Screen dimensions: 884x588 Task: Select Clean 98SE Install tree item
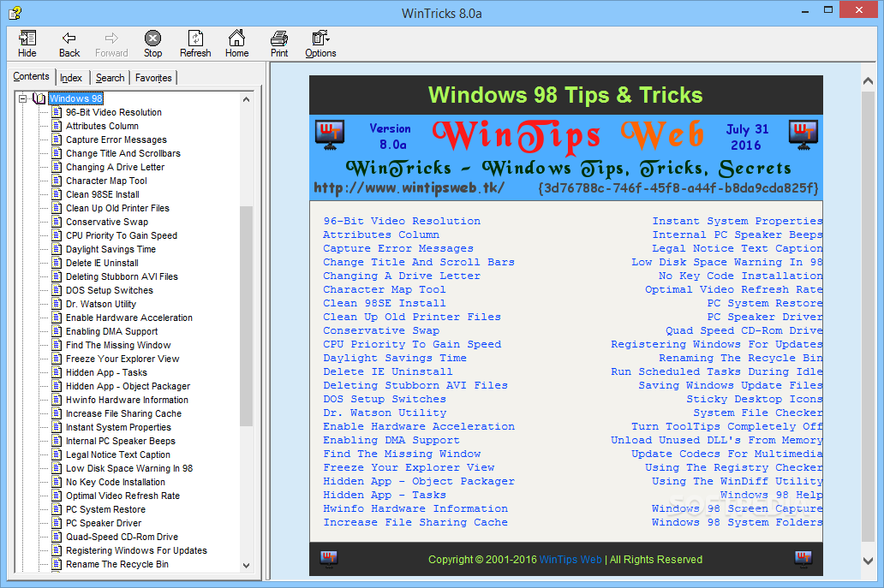[103, 194]
